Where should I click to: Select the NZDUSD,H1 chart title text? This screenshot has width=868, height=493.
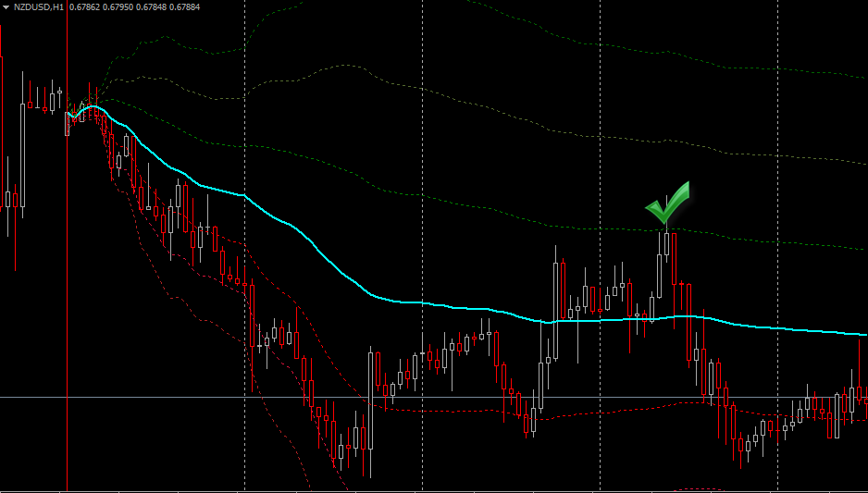(x=39, y=7)
